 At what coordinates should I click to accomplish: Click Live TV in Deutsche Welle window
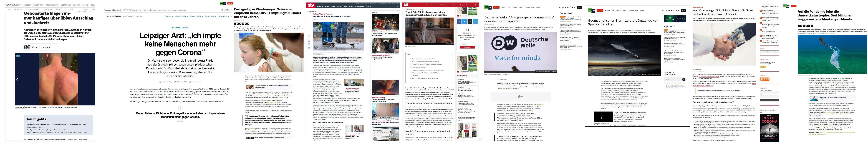coord(496,7)
